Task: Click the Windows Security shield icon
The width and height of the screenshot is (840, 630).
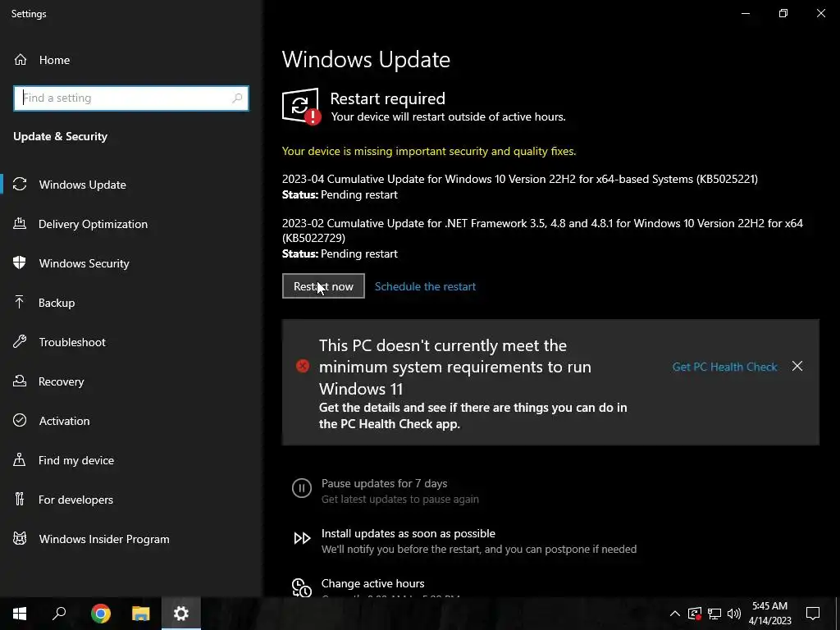Action: (20, 263)
